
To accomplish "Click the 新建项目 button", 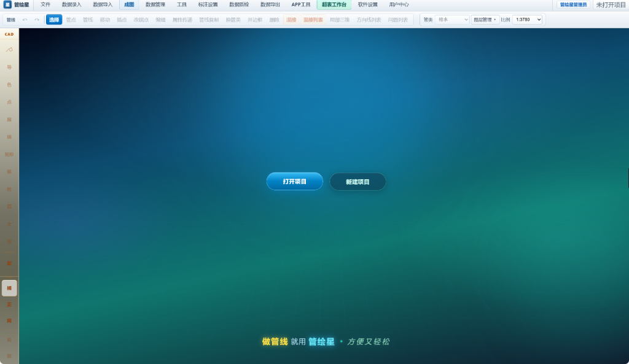I will click(358, 182).
